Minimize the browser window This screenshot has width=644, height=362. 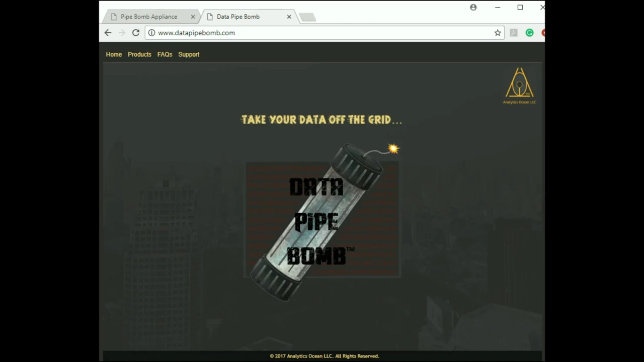click(x=498, y=8)
